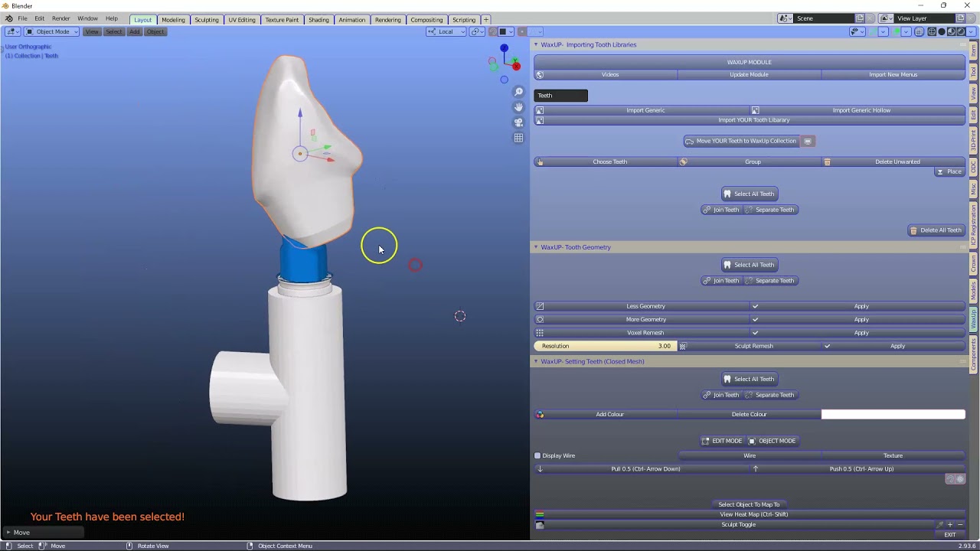This screenshot has height=551, width=980.
Task: Click the new scene icon beside Scene
Action: click(860, 18)
